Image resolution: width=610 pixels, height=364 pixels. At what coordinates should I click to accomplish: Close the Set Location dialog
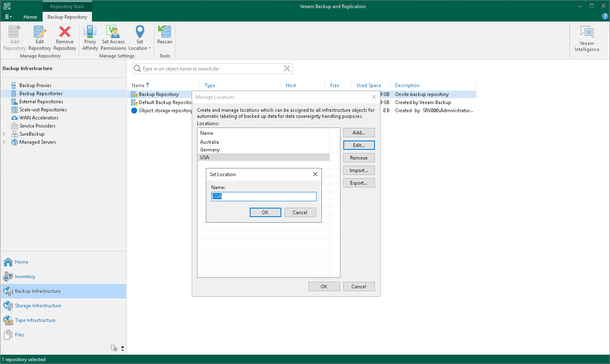pyautogui.click(x=315, y=174)
